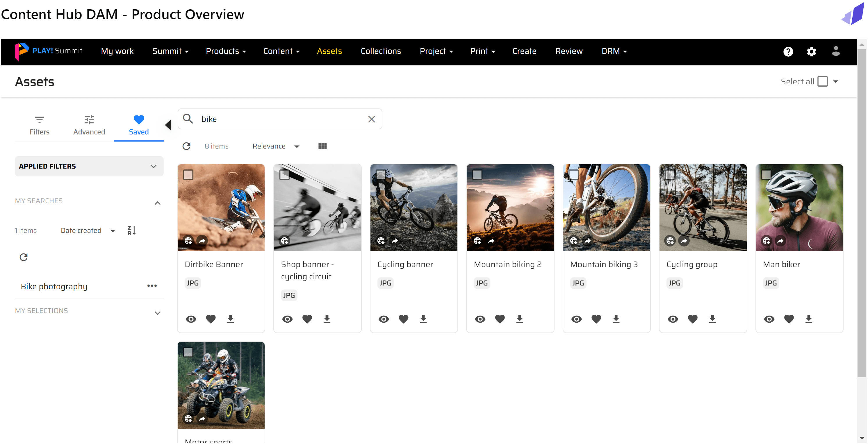Collapse the Applied Filters panel
This screenshot has width=868, height=445.
(154, 166)
